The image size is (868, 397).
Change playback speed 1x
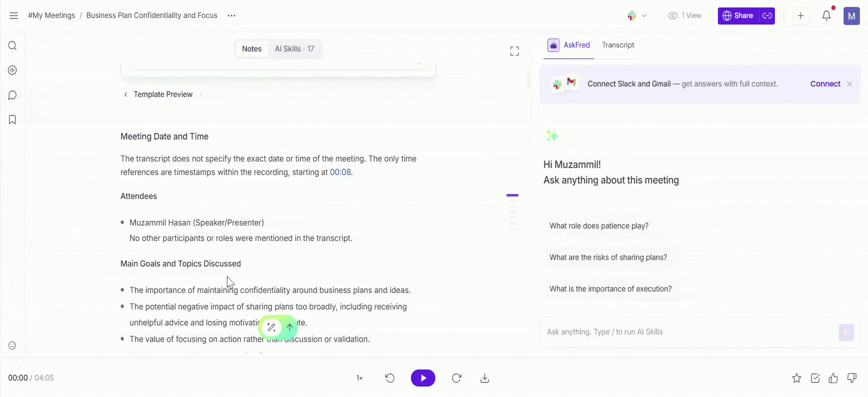click(x=360, y=378)
